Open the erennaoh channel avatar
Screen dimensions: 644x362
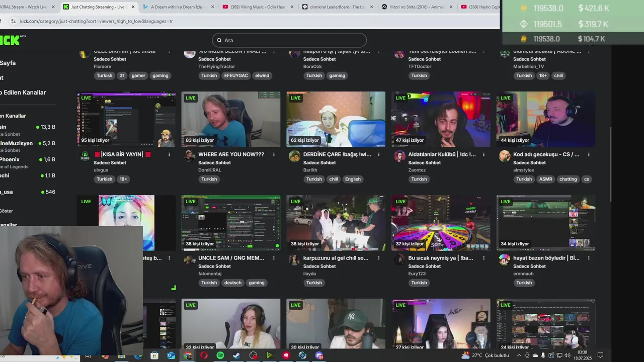[x=505, y=259]
